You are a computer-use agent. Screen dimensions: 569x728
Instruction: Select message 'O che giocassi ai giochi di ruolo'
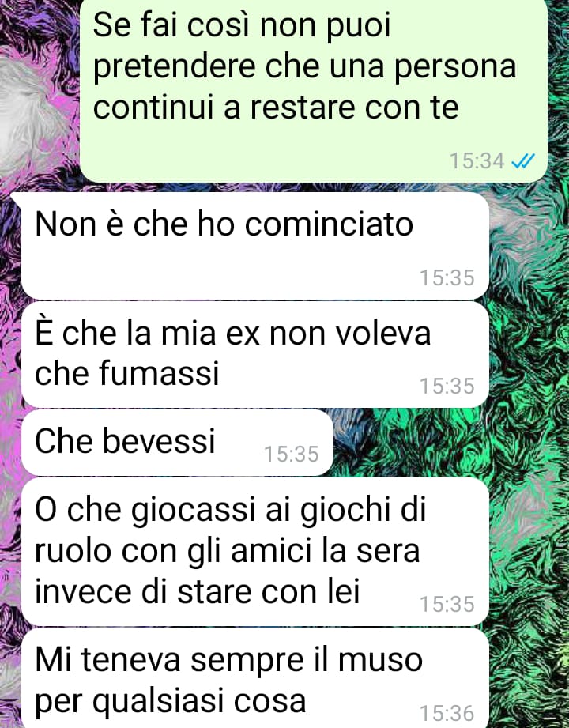254,552
